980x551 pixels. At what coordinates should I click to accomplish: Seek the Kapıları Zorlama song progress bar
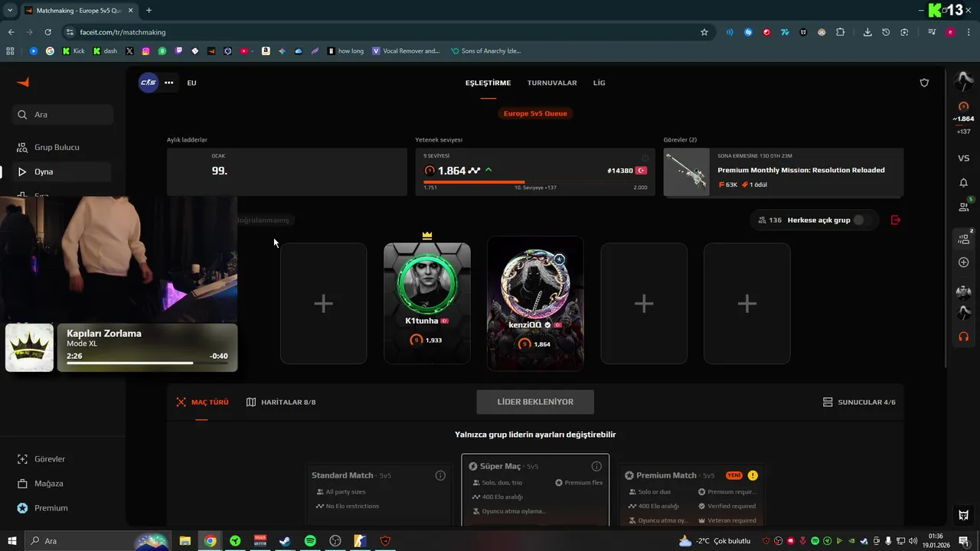pos(147,363)
